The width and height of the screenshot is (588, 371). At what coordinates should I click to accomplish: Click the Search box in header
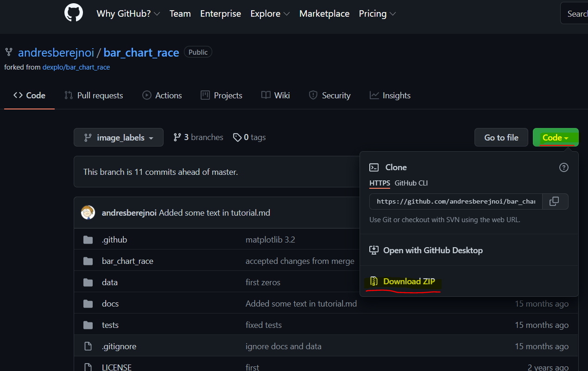(x=574, y=14)
